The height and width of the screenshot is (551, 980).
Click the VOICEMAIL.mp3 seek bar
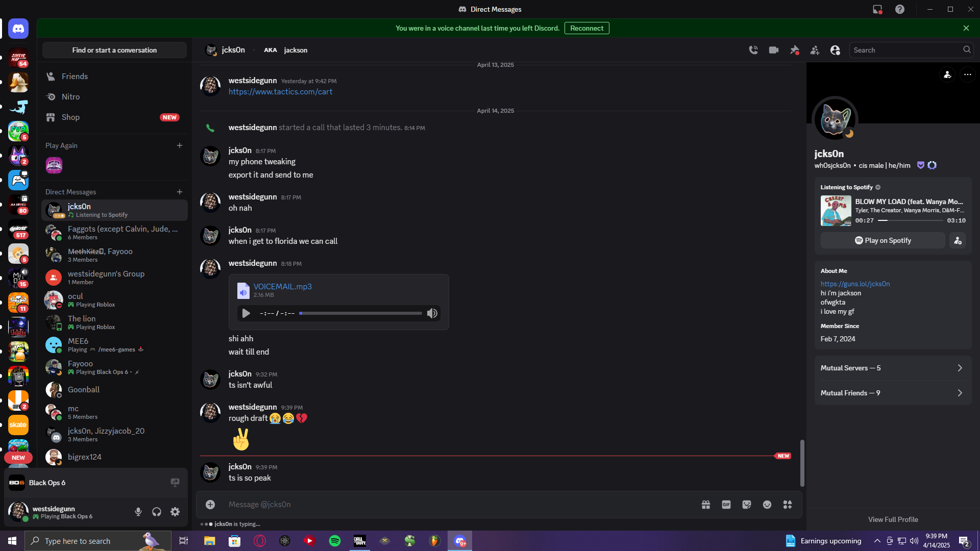tap(361, 313)
